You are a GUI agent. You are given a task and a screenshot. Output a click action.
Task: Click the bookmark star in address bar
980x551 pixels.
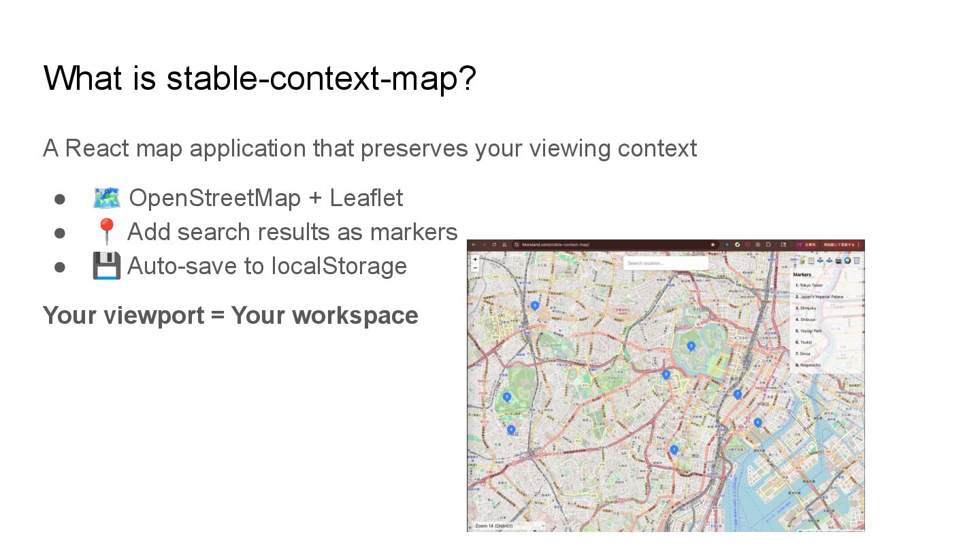713,245
